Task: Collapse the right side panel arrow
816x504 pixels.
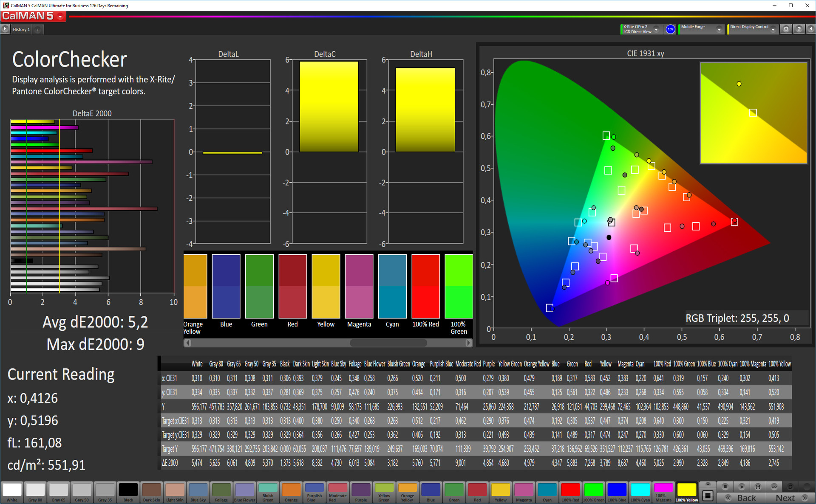Action: [x=810, y=29]
